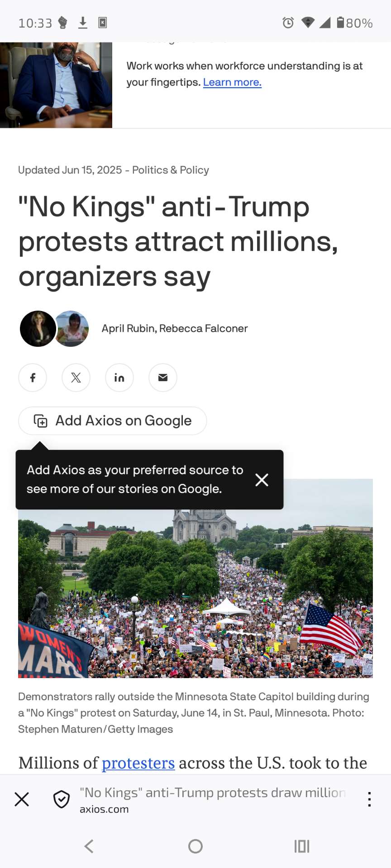This screenshot has width=391, height=868.
Task: Share article via email icon
Action: pyautogui.click(x=163, y=377)
